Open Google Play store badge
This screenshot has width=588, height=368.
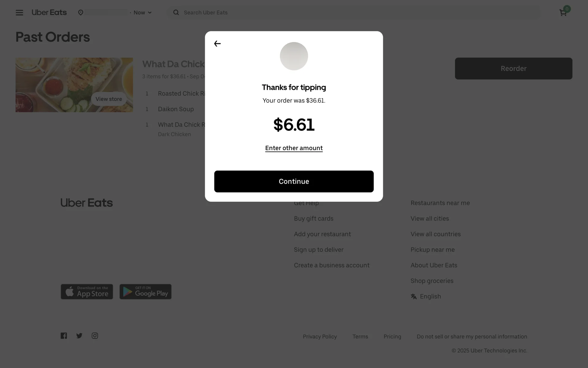(145, 292)
